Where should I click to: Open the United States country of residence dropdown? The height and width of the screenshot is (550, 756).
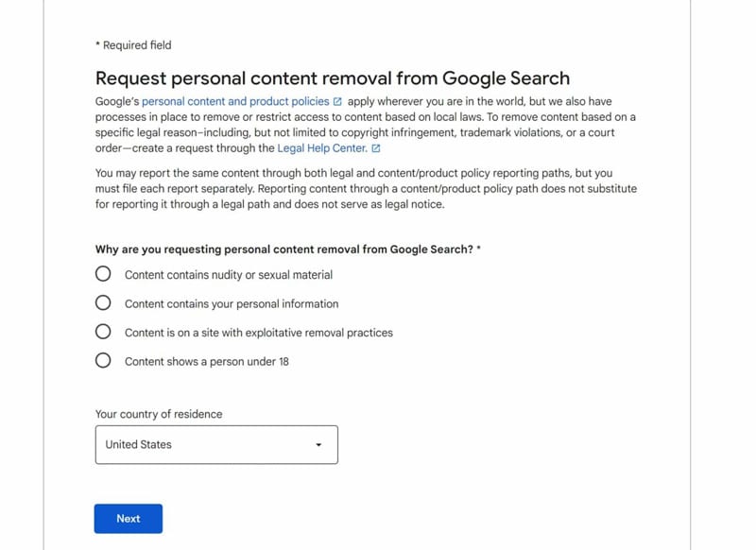tap(216, 444)
